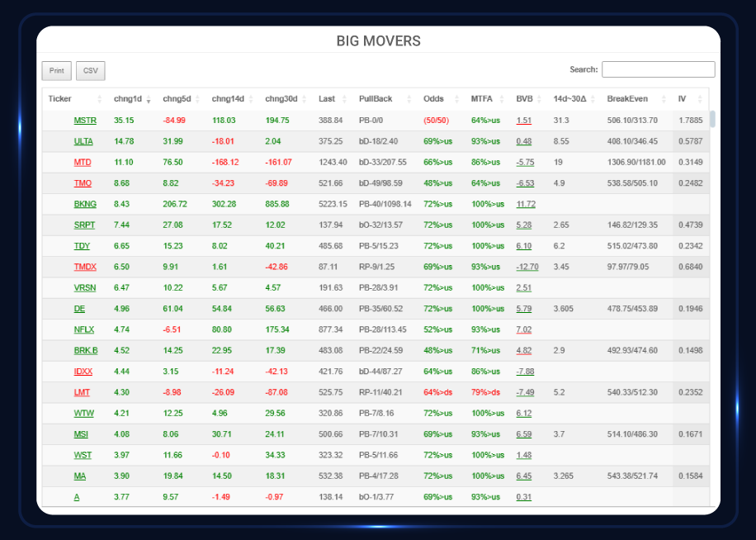
Task: Click the Print button
Action: (57, 71)
